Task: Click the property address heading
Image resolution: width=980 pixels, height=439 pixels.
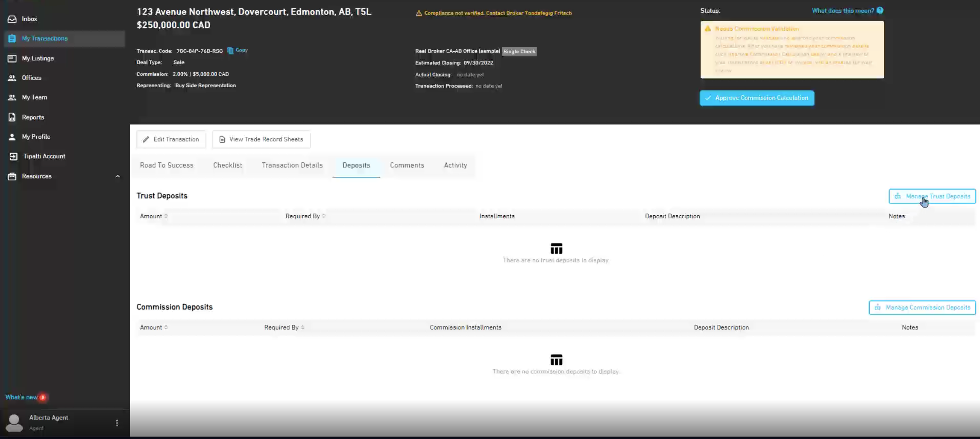Action: [x=254, y=12]
